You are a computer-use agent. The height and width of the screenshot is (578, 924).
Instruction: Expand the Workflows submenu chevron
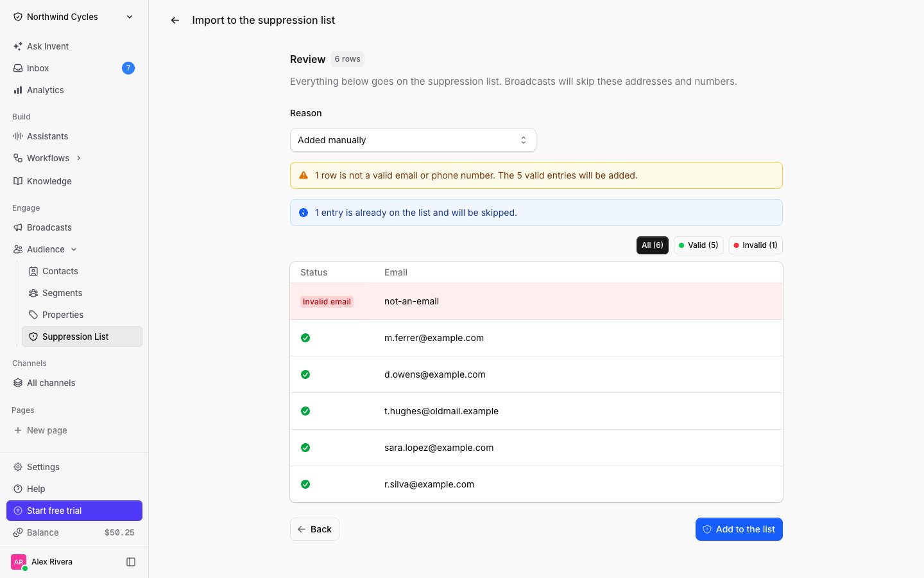coord(79,158)
